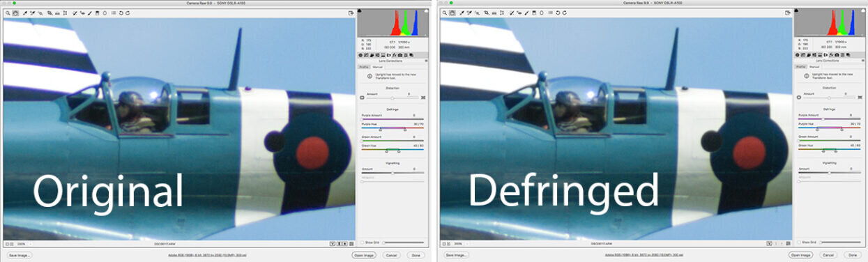Viewport: 868px width, 262px height.
Task: Click DSC06117.ARW file name in Original window
Action: [x=165, y=244]
